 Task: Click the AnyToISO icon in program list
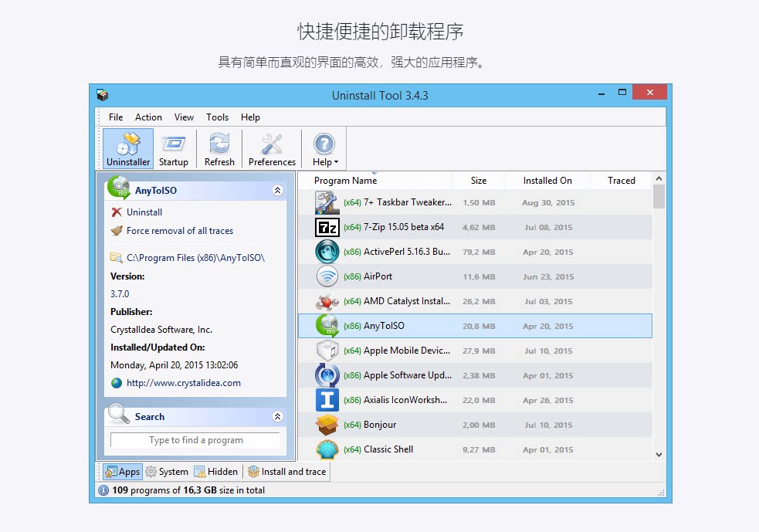327,326
